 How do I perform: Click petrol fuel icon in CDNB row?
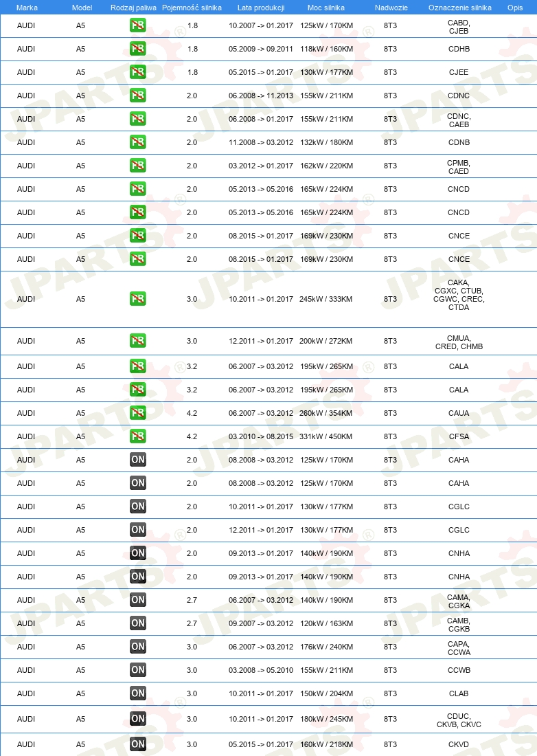(138, 142)
